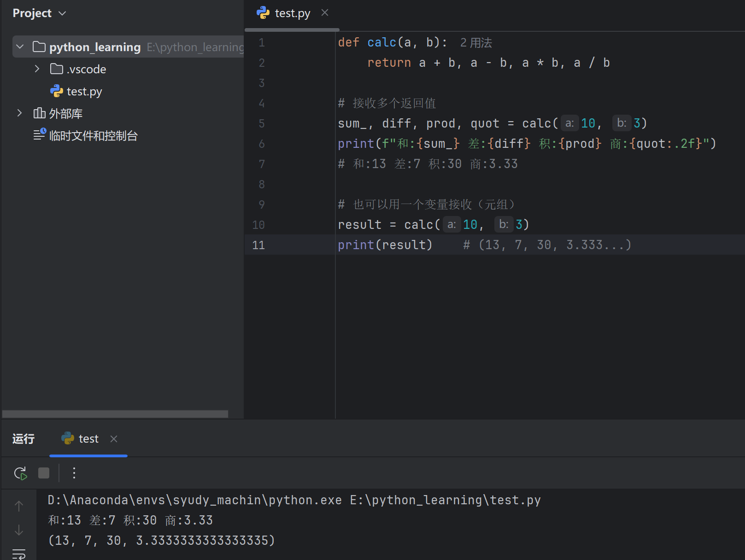Click the external libraries (外部库) icon
This screenshot has height=560, width=745.
click(x=40, y=113)
